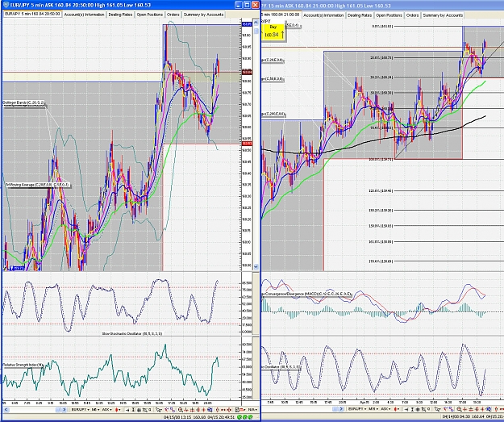Select Orders tab in 5 min window
Image resolution: width=504 pixels, height=422 pixels.
pos(173,15)
